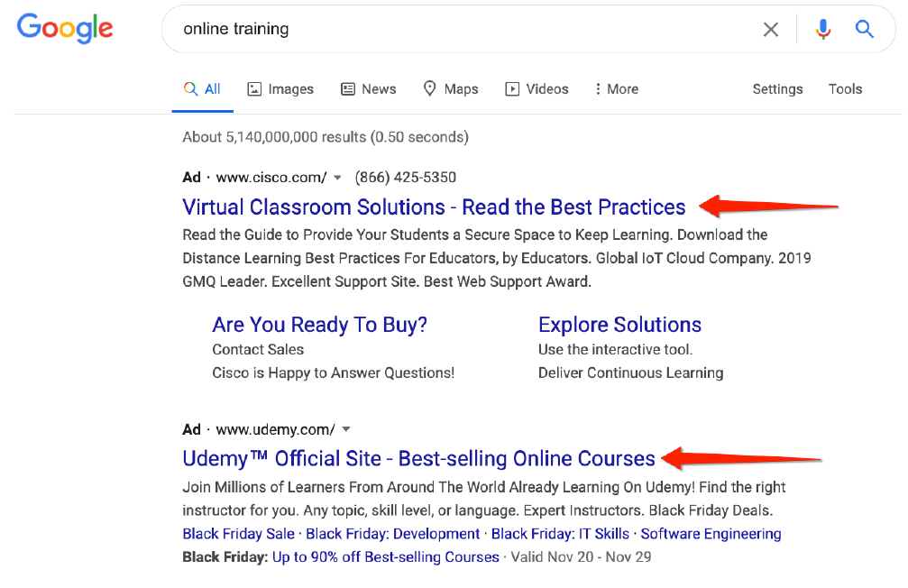Switch to the Images tab
The height and width of the screenshot is (588, 908).
pos(280,89)
